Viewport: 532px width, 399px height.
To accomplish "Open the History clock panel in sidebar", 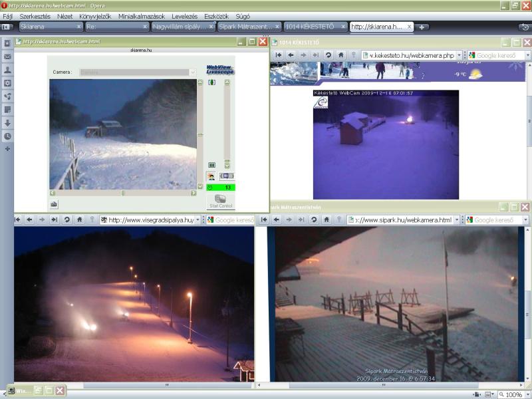I will coord(7,136).
